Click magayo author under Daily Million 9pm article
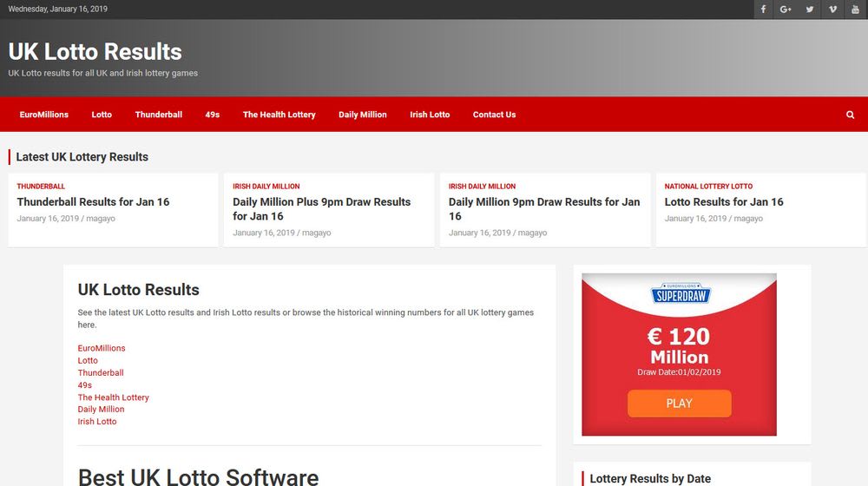The height and width of the screenshot is (486, 868). (533, 233)
